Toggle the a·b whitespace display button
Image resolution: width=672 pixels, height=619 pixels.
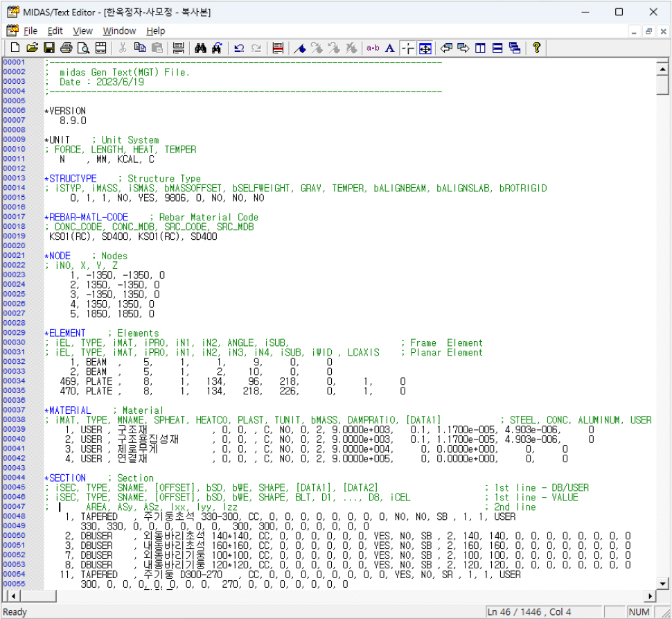pos(373,48)
